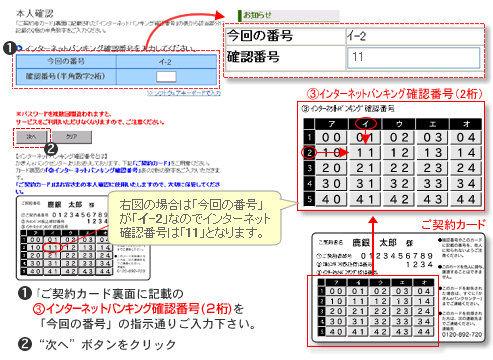
Task: Click cell 22 on the bottom-right ご契約カード
Action: (x=380, y=311)
